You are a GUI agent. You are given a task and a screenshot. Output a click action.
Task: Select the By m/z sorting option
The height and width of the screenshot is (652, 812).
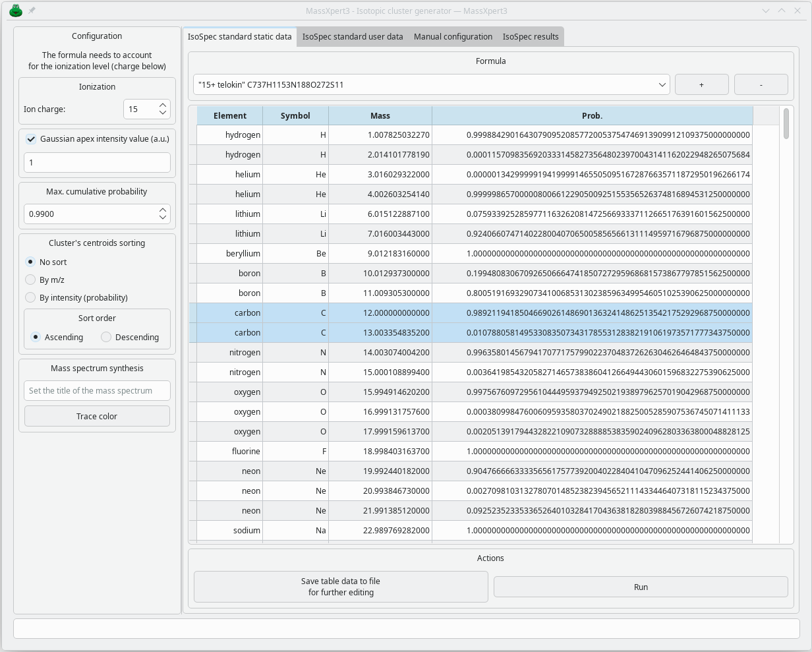click(x=30, y=280)
